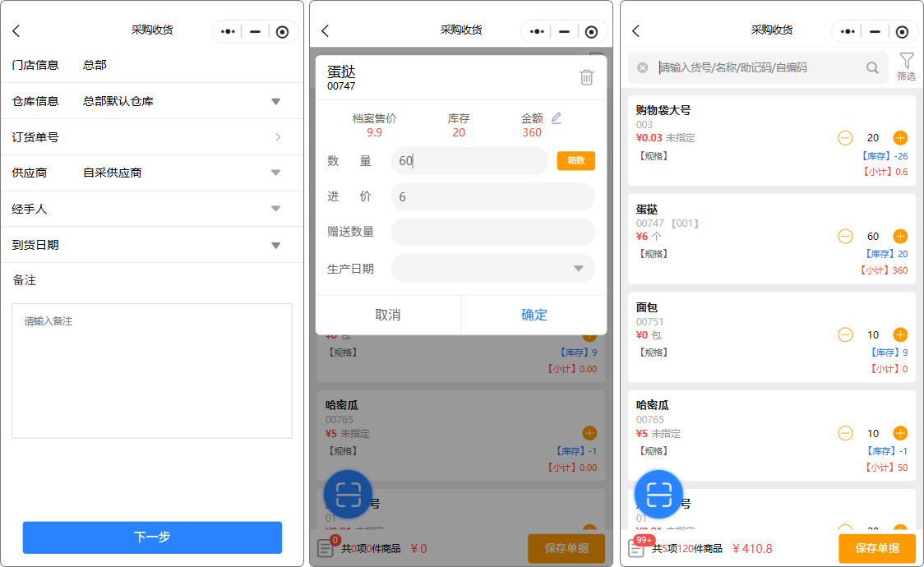
Task: Click 保存单据 in the right panel
Action: (876, 548)
